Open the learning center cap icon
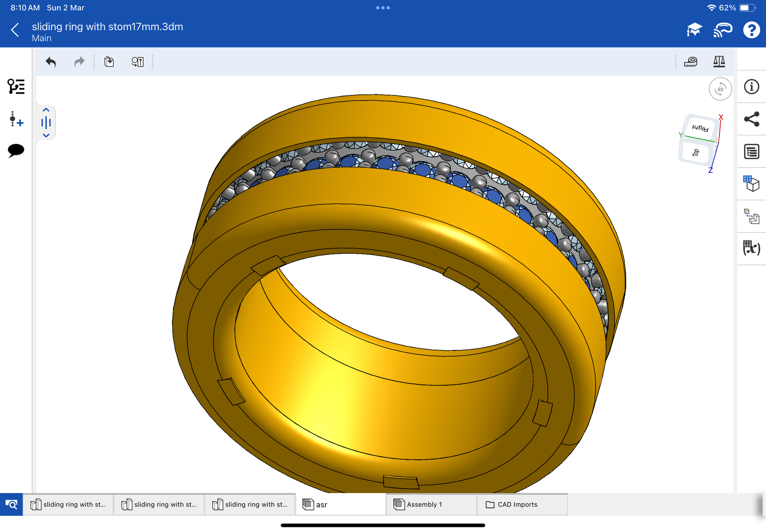This screenshot has width=766, height=532. pos(694,30)
